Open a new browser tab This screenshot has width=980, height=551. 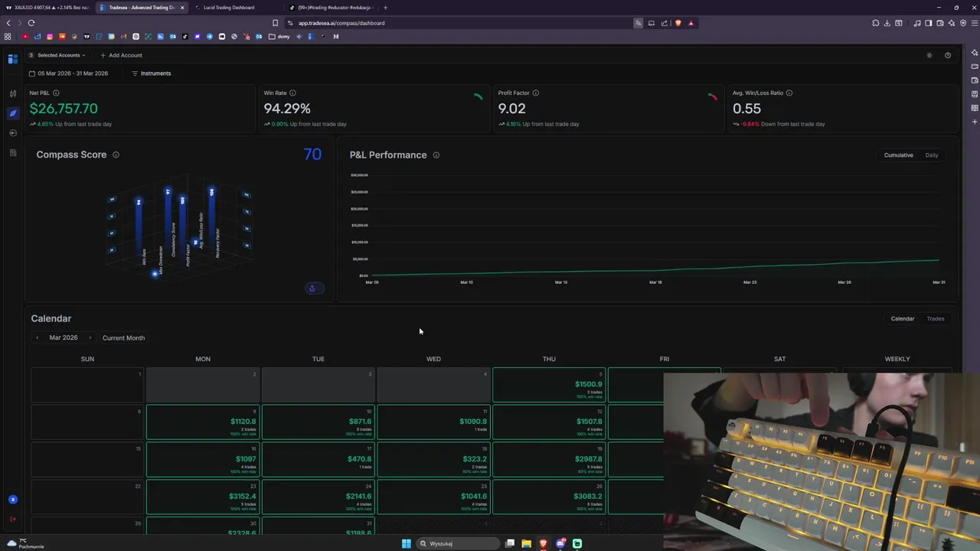pyautogui.click(x=385, y=8)
